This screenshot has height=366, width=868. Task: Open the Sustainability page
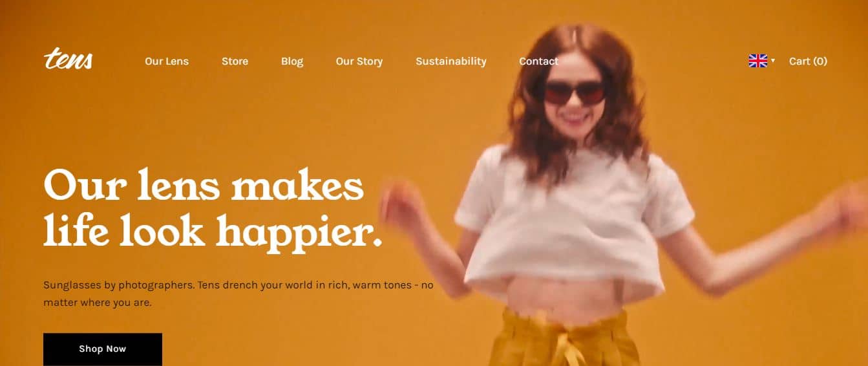451,61
